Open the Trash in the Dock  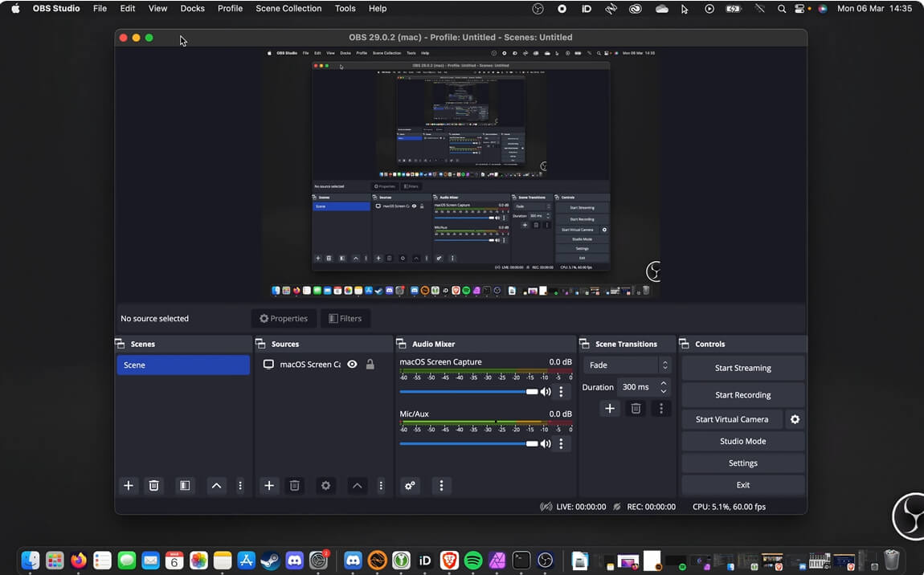pos(892,561)
